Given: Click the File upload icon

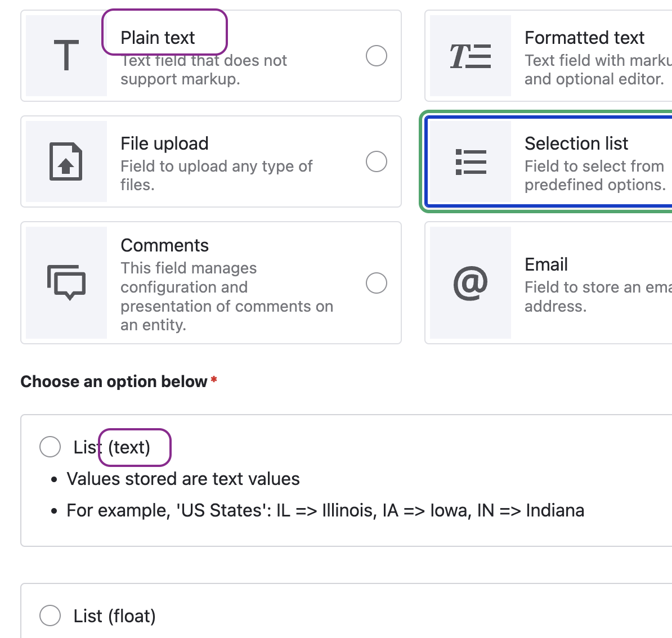Looking at the screenshot, I should [65, 161].
